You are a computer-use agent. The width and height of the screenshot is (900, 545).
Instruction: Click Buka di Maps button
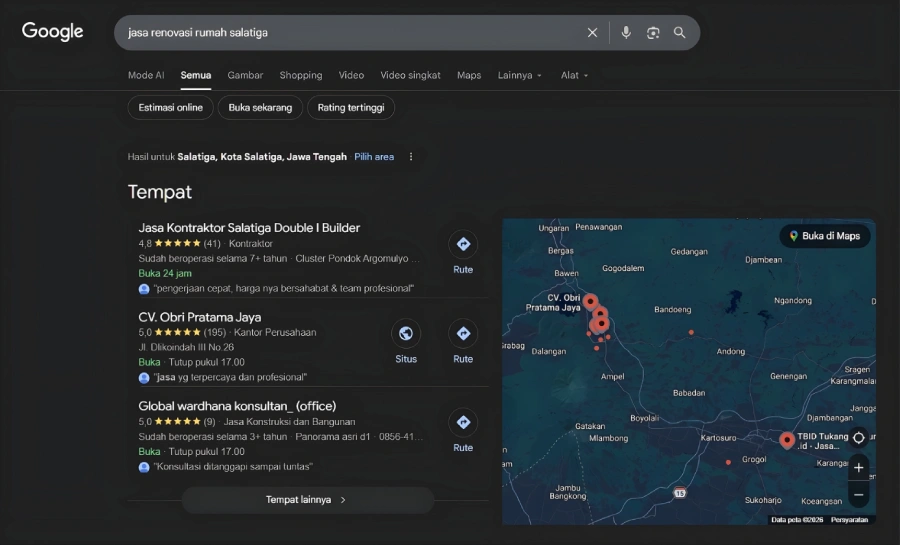click(825, 236)
